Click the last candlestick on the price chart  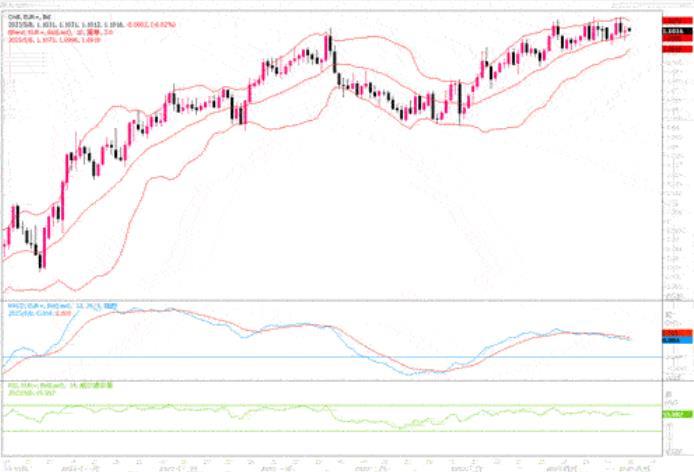[628, 30]
